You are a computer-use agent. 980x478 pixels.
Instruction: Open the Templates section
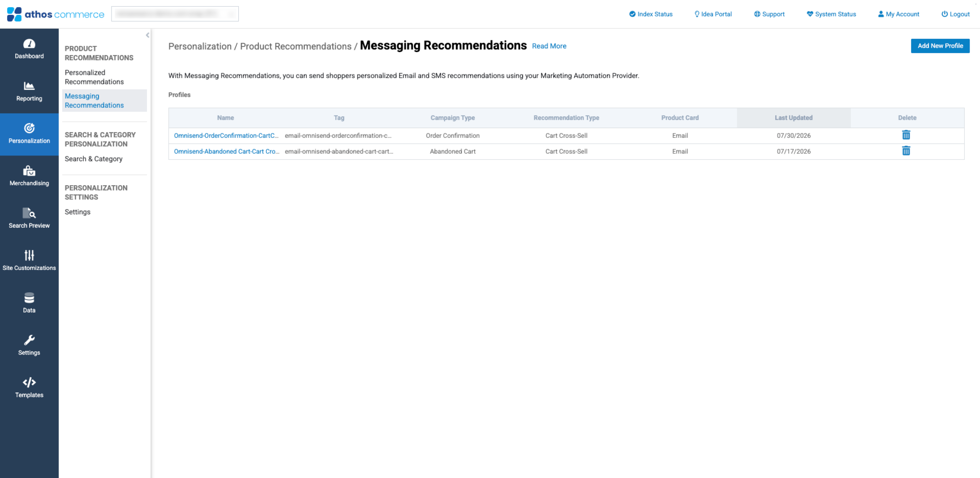(x=29, y=389)
